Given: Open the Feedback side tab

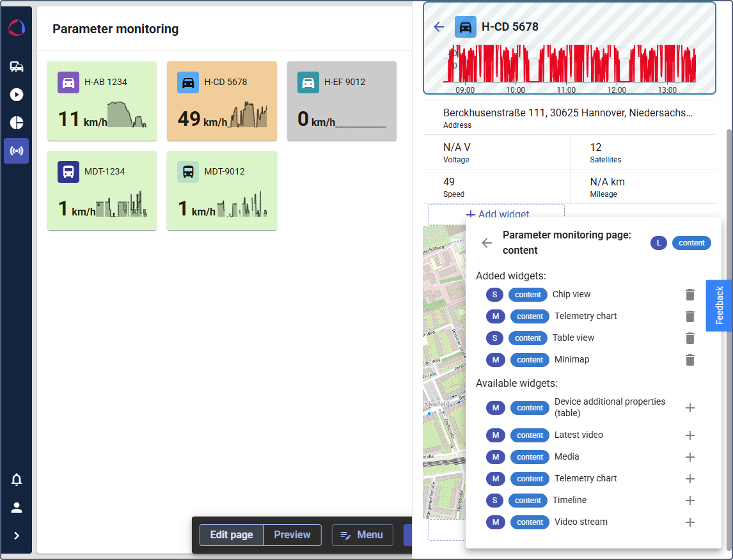Looking at the screenshot, I should click(719, 306).
